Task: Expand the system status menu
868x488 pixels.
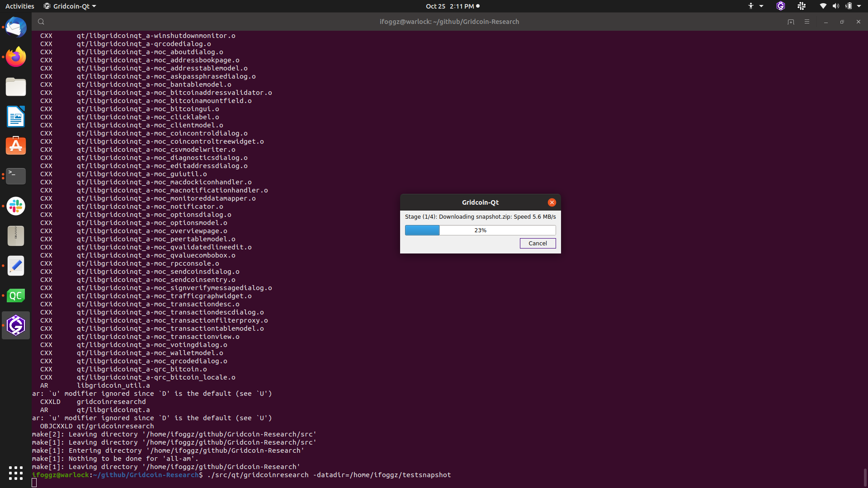Action: [x=859, y=6]
